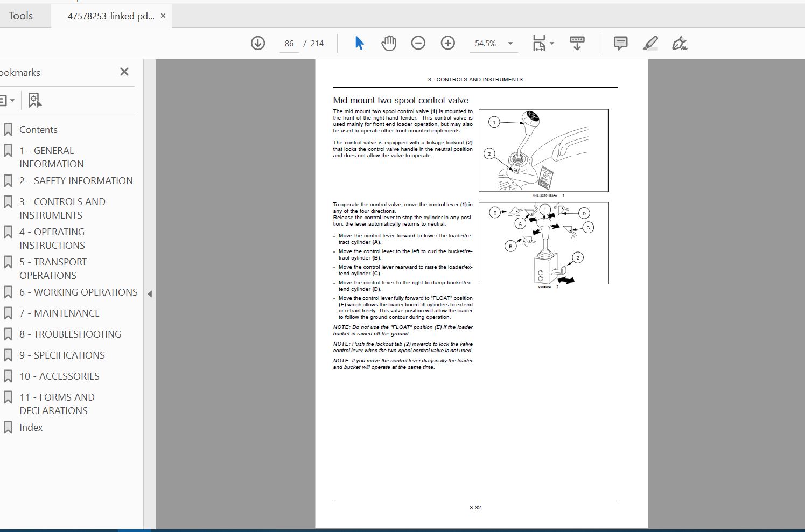Click bookmark icon beside 4 - OPERATING INSTRUCTIONS

tap(8, 232)
